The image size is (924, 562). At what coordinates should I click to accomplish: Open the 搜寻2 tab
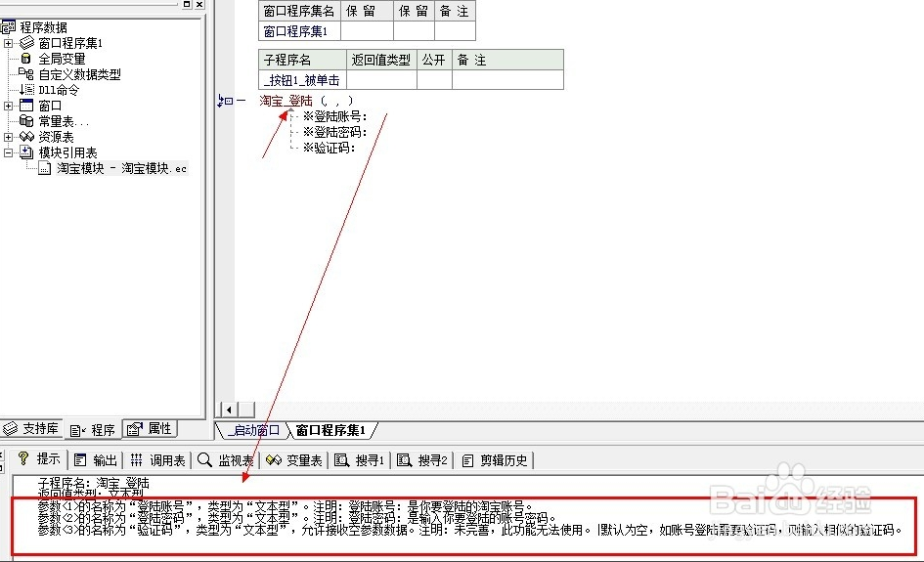(422, 460)
